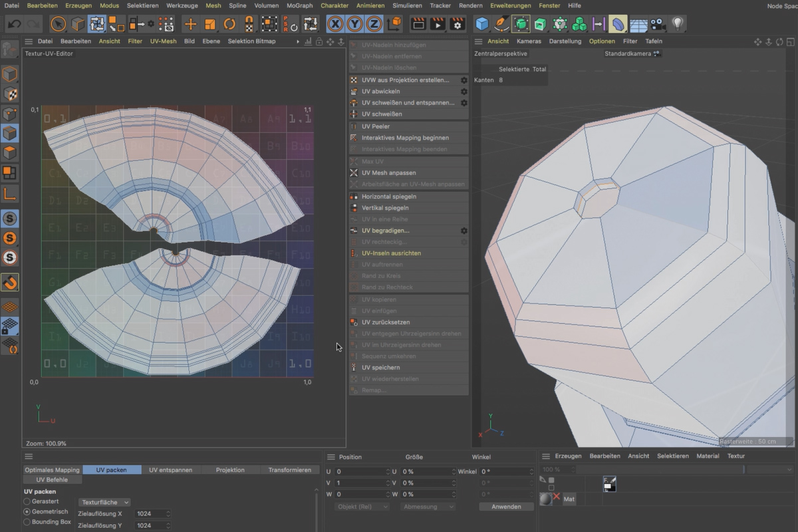This screenshot has width=798, height=532.
Task: Choose the Geometrisch radio option
Action: click(x=27, y=512)
